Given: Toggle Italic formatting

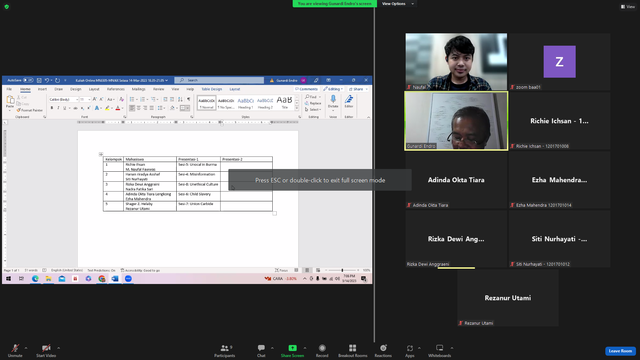Looking at the screenshot, I should [58, 108].
